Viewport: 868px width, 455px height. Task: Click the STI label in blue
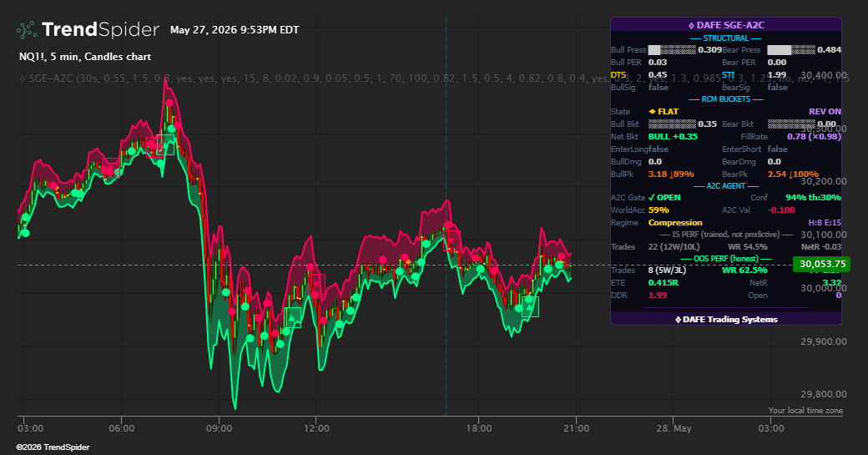(728, 75)
